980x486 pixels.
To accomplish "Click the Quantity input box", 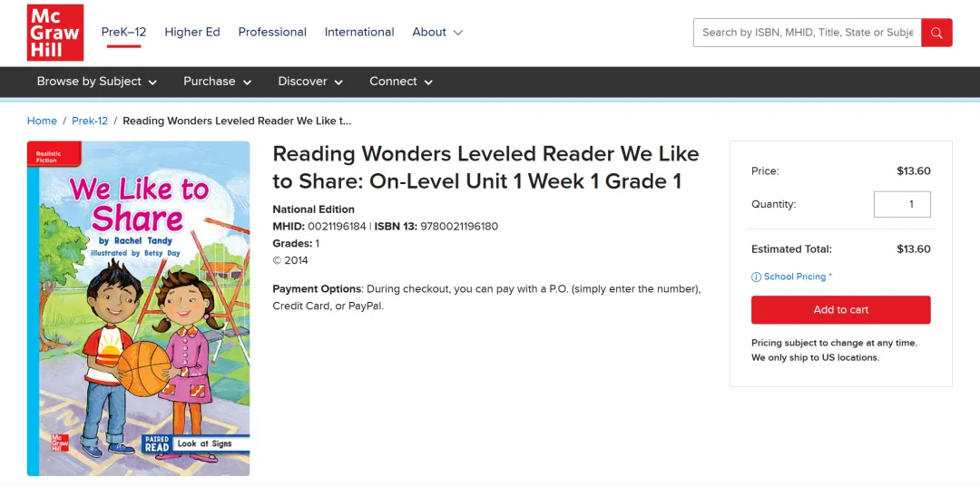I will [902, 204].
